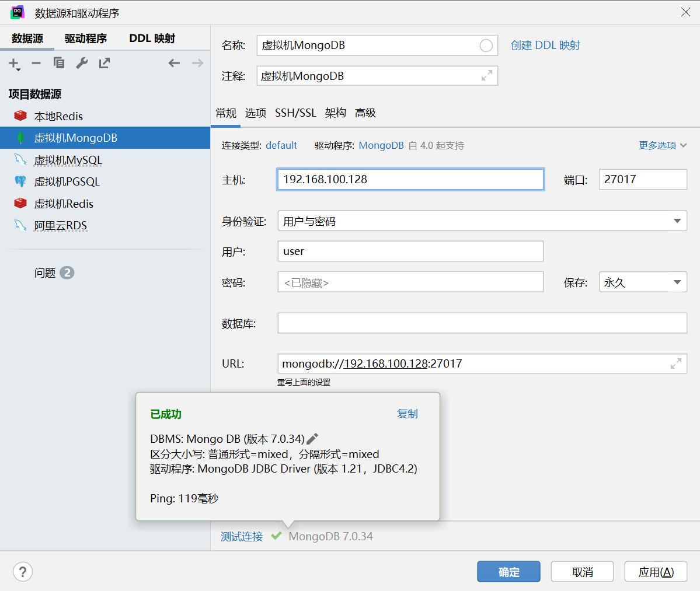Click the color circle in name field

(x=486, y=46)
